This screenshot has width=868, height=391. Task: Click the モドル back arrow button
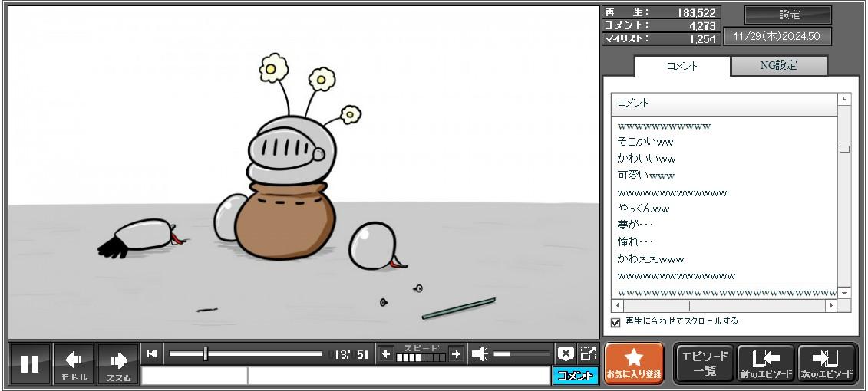[x=74, y=363]
